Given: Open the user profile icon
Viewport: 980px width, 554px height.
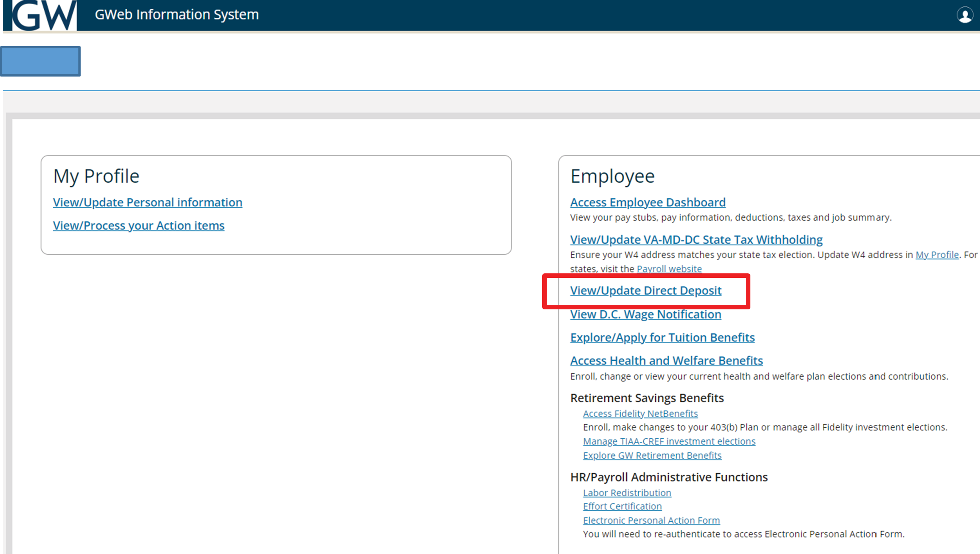Looking at the screenshot, I should click(x=965, y=15).
